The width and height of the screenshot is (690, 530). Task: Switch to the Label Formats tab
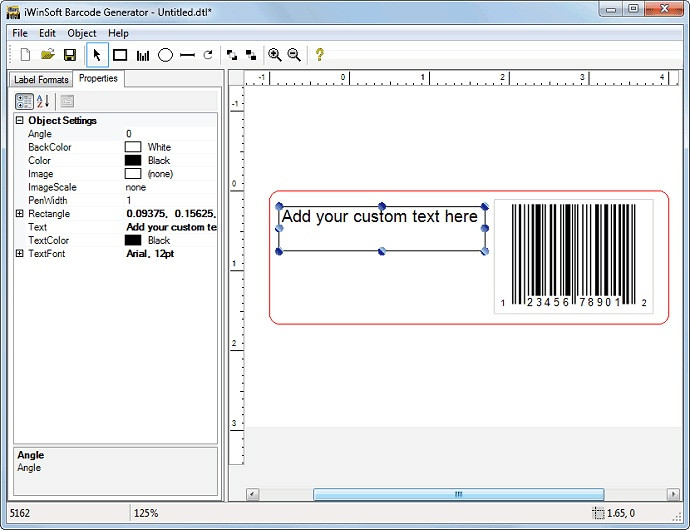pos(41,80)
